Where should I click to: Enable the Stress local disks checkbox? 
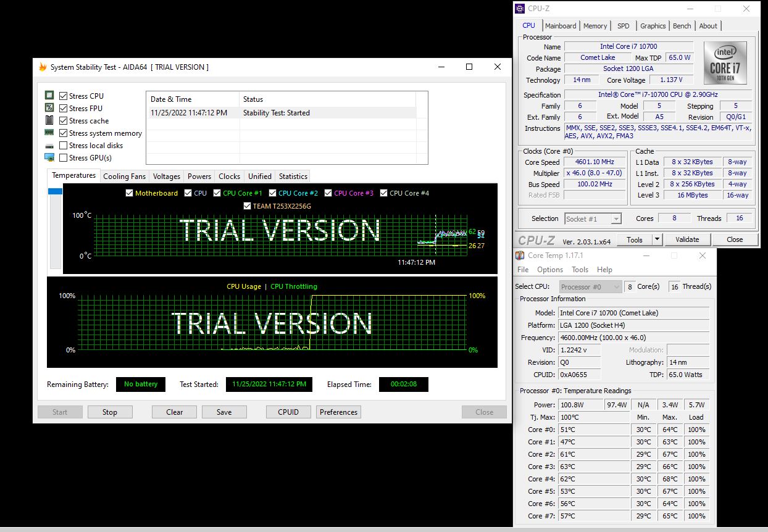(63, 146)
